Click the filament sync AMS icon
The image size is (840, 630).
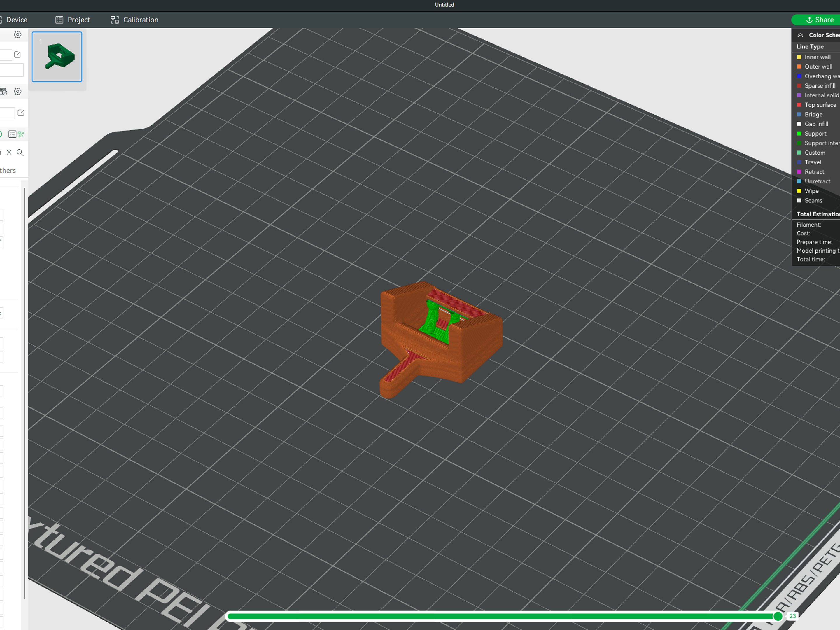click(3, 92)
